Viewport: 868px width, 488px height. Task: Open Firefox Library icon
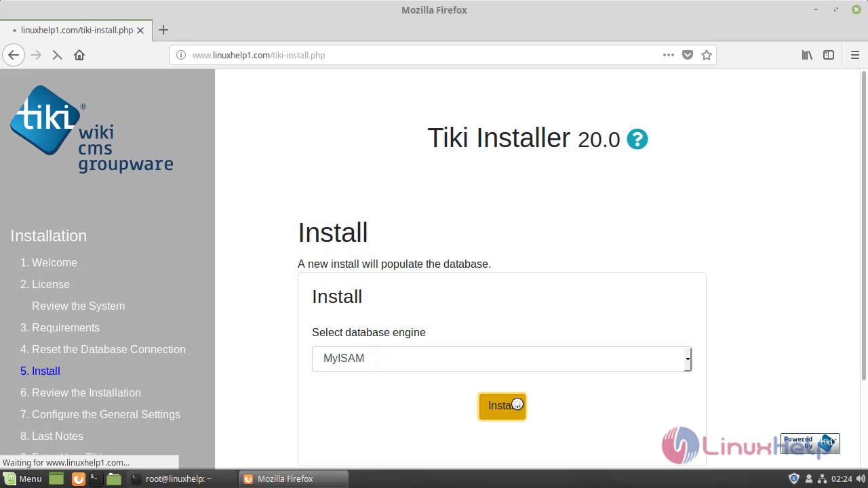pyautogui.click(x=807, y=55)
